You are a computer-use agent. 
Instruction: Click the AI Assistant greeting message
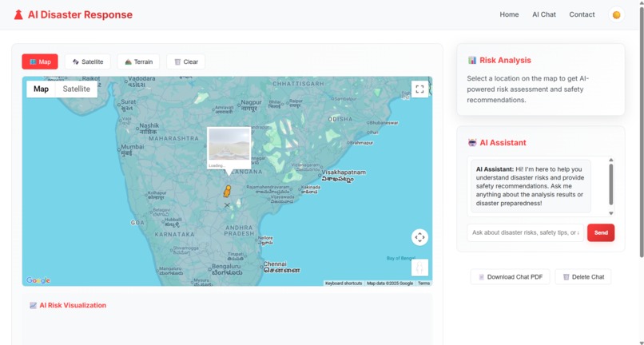tap(531, 186)
